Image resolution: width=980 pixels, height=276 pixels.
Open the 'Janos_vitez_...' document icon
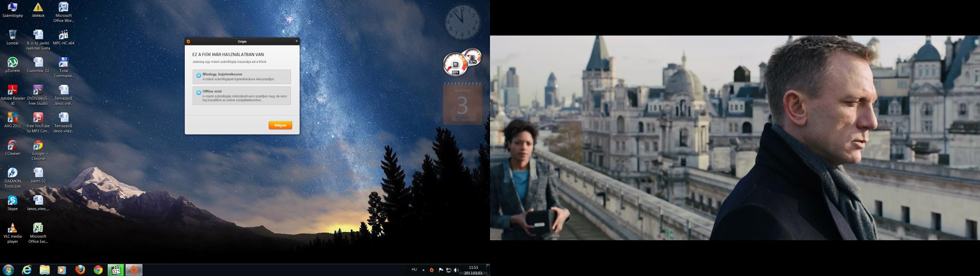coord(38,203)
